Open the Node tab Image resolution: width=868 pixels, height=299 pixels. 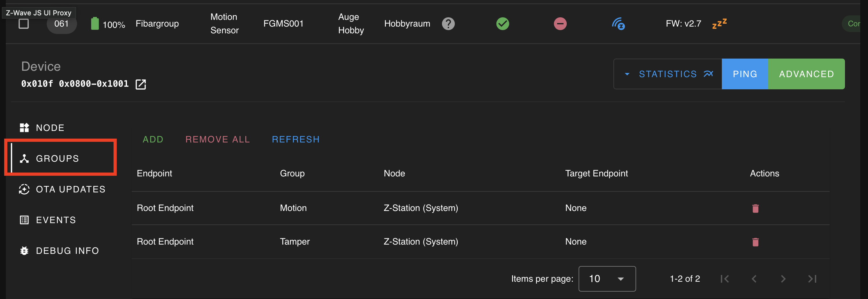pyautogui.click(x=50, y=128)
